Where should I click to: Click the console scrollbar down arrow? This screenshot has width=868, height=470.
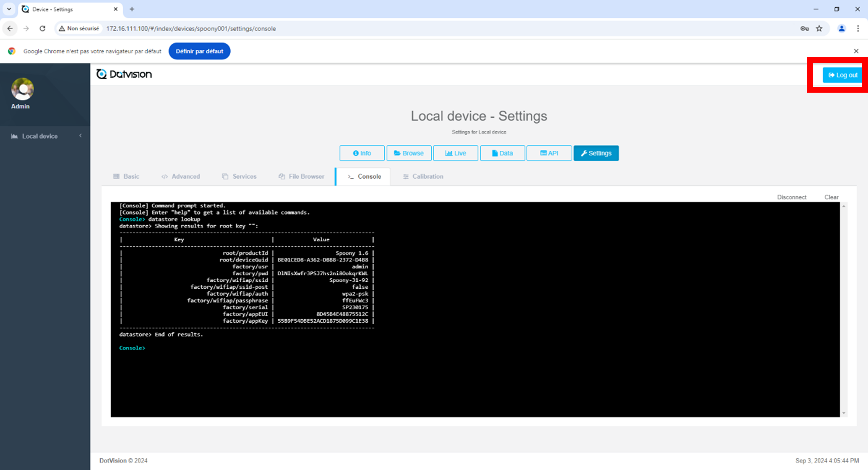pos(844,413)
